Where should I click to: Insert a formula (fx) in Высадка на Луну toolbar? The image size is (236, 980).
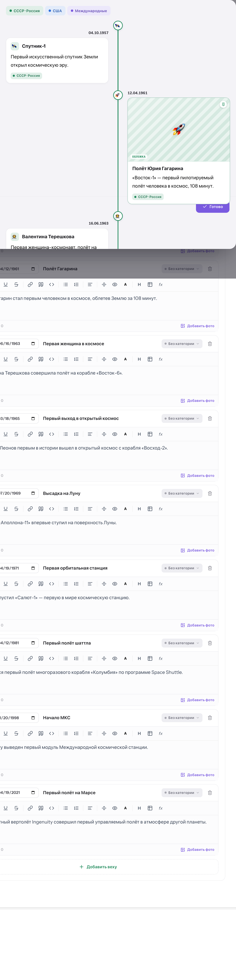161,509
